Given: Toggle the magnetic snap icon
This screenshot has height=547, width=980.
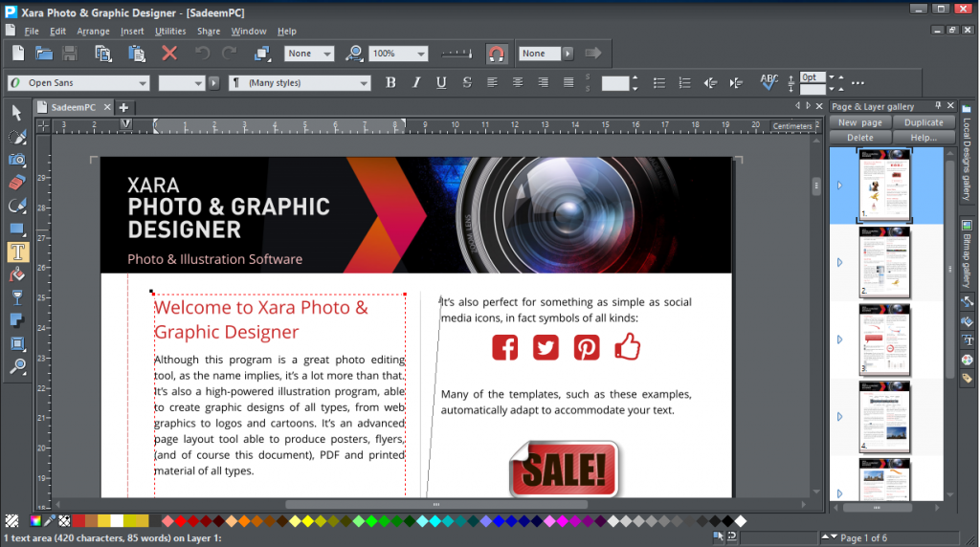Looking at the screenshot, I should (497, 54).
